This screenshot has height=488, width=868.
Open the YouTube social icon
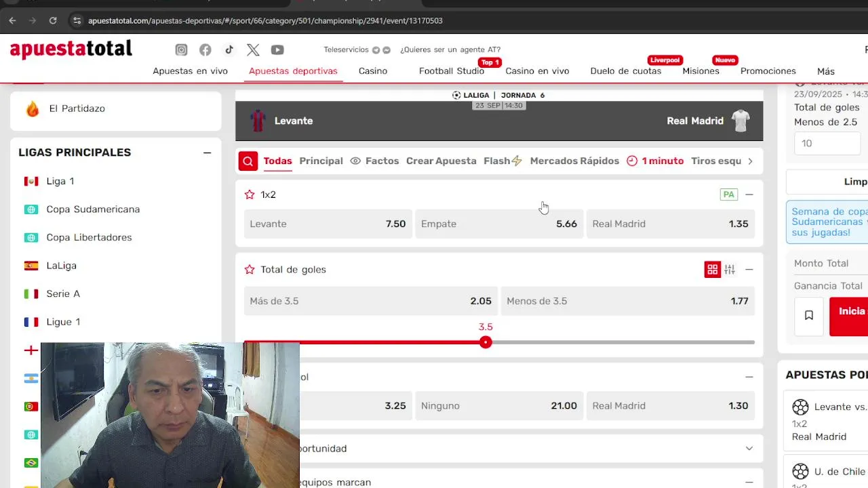click(x=277, y=49)
